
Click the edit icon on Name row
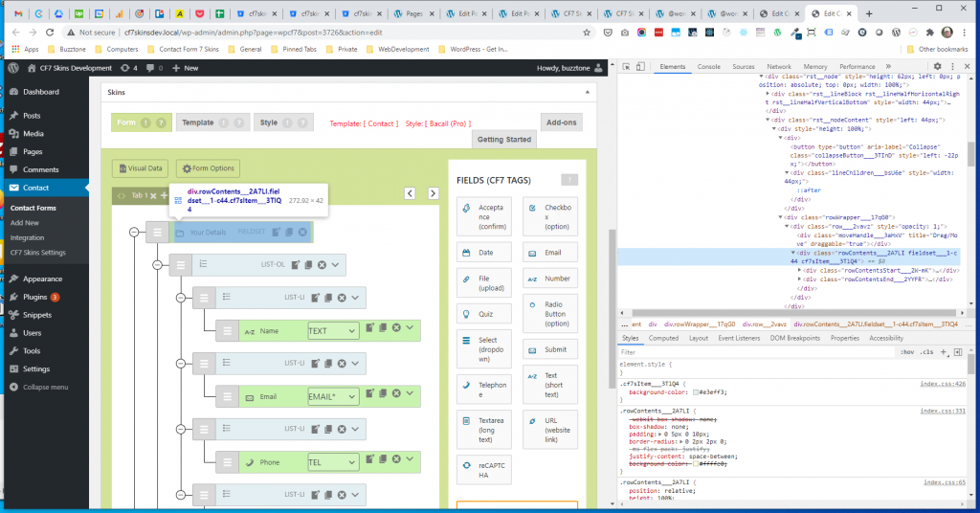coord(367,329)
